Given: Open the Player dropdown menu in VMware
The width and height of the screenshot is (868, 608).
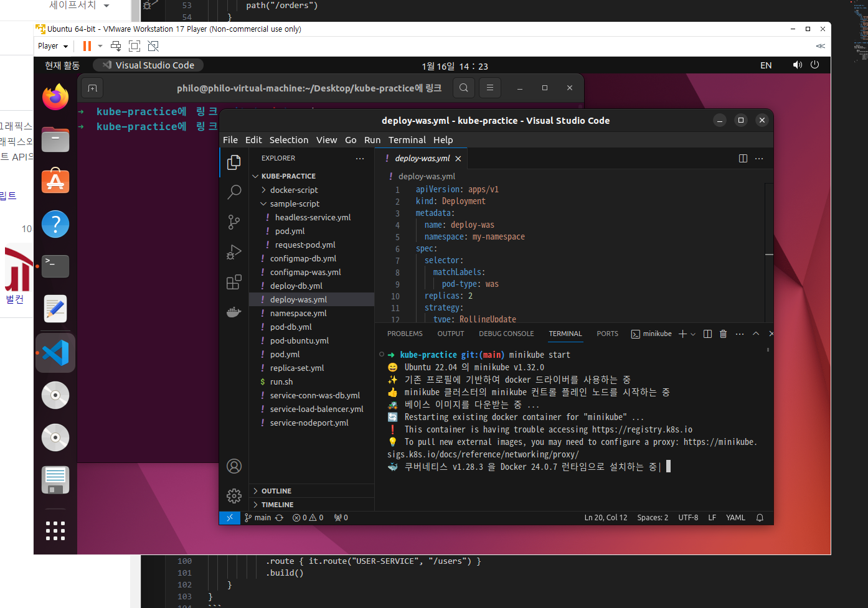Looking at the screenshot, I should pos(53,46).
